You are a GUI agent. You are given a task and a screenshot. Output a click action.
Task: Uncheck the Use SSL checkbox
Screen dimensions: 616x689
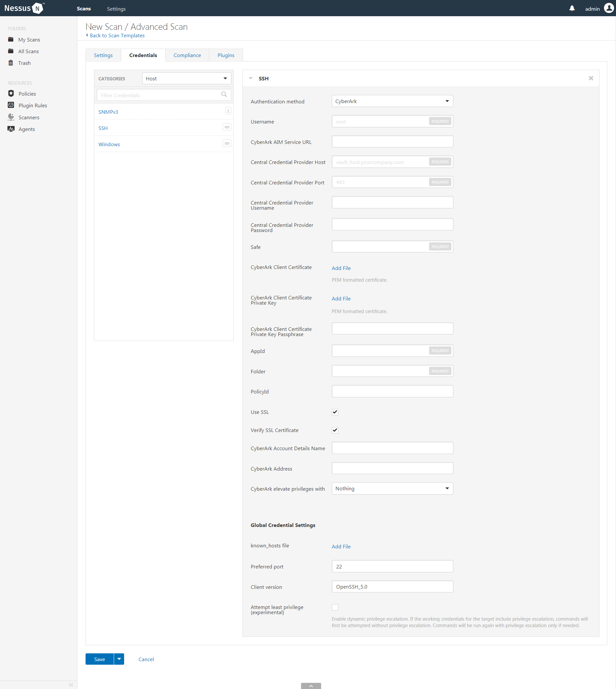coord(335,412)
